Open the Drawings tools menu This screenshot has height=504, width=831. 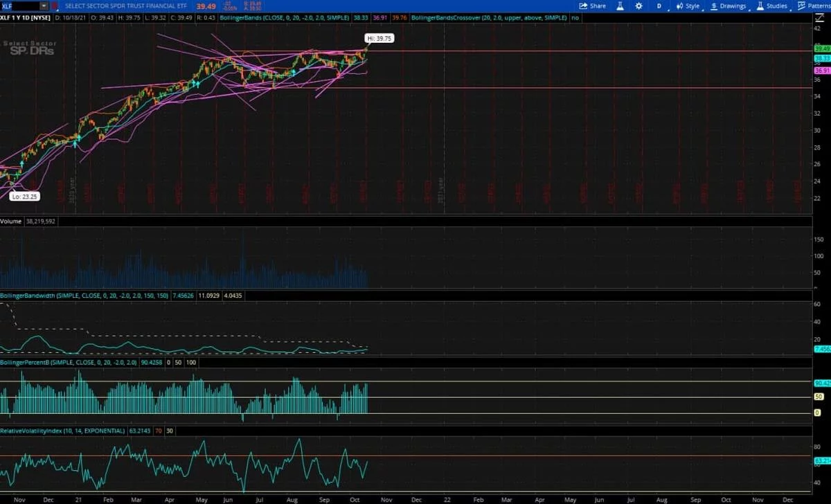coord(727,6)
